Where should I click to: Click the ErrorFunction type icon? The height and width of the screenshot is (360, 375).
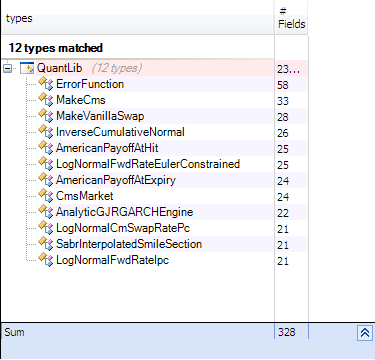coord(46,84)
